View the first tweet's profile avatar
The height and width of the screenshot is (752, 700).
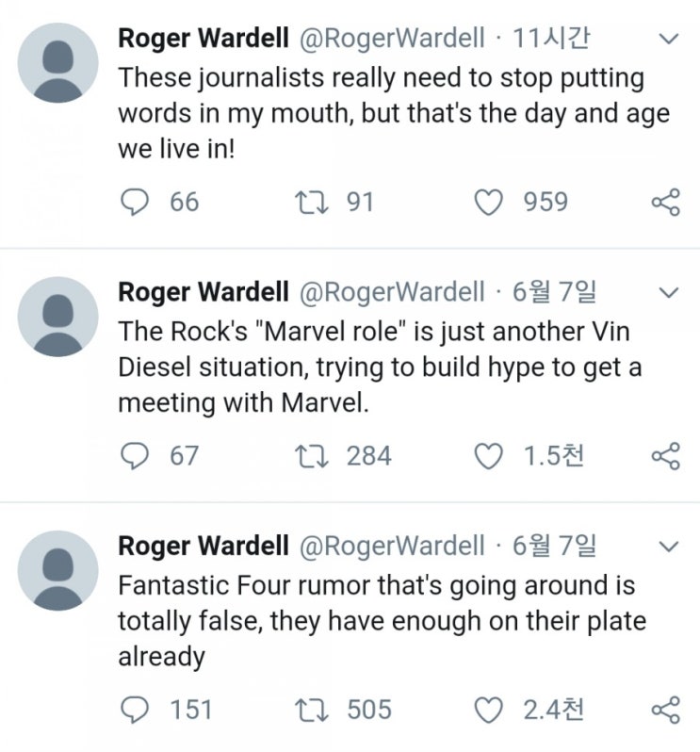click(x=58, y=63)
